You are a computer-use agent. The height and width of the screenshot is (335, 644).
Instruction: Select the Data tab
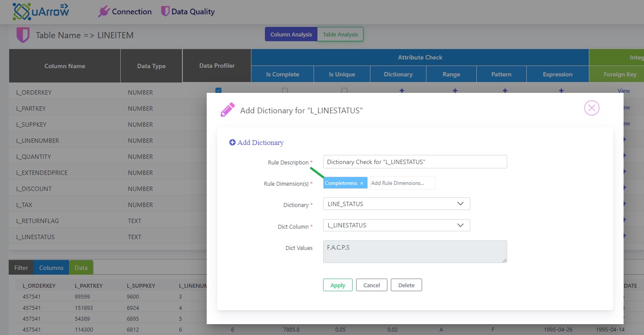81,267
